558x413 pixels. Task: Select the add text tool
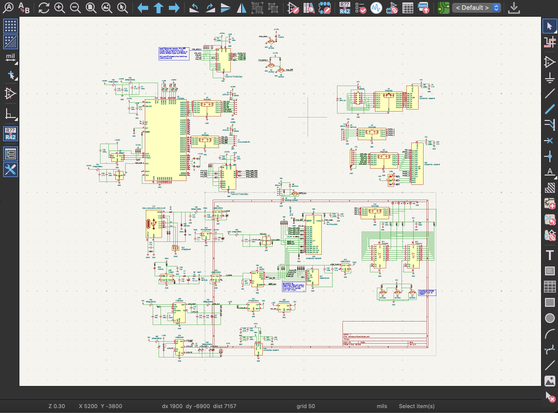[x=549, y=255]
